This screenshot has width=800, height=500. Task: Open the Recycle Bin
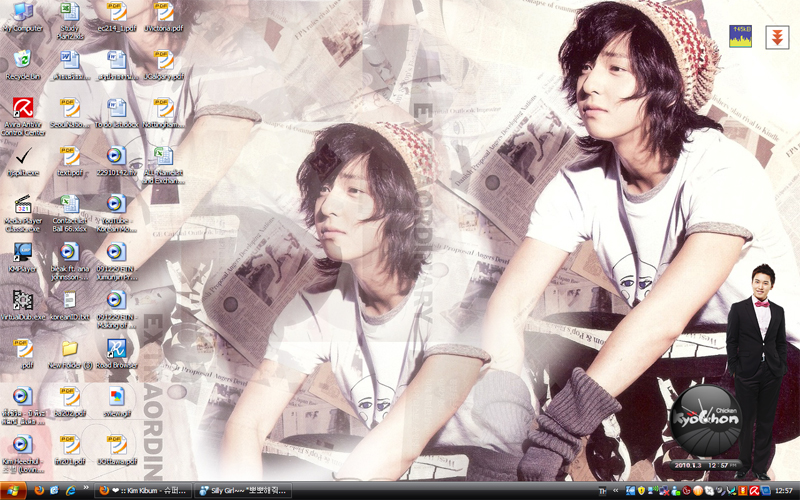pos(22,65)
